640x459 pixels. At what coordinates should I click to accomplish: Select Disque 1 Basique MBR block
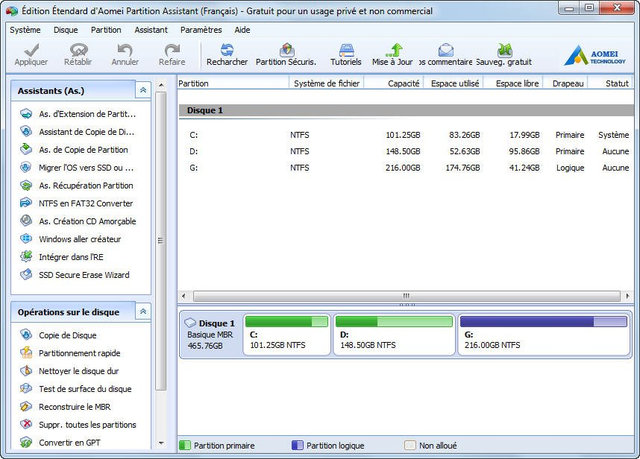point(211,335)
